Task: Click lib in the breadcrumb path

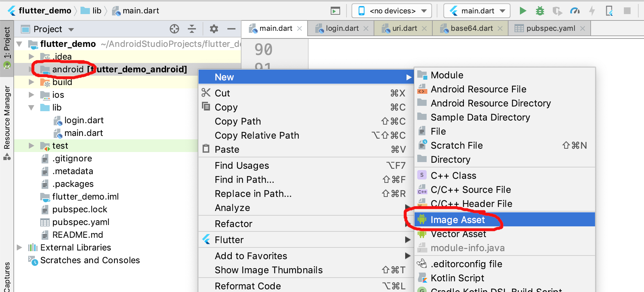Action: [92, 11]
